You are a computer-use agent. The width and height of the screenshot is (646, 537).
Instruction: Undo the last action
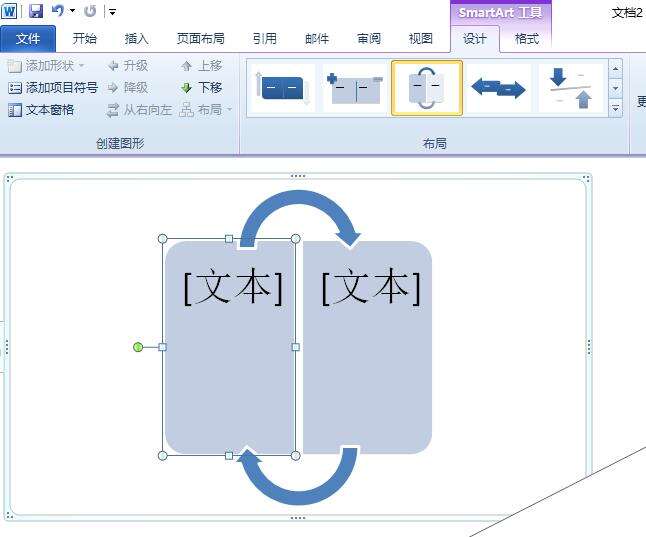(x=58, y=11)
